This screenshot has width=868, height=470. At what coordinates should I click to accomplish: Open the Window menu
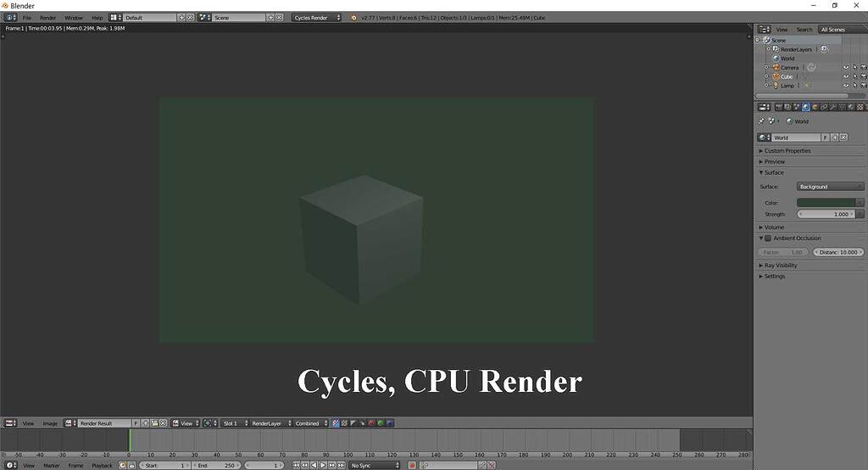tap(73, 18)
